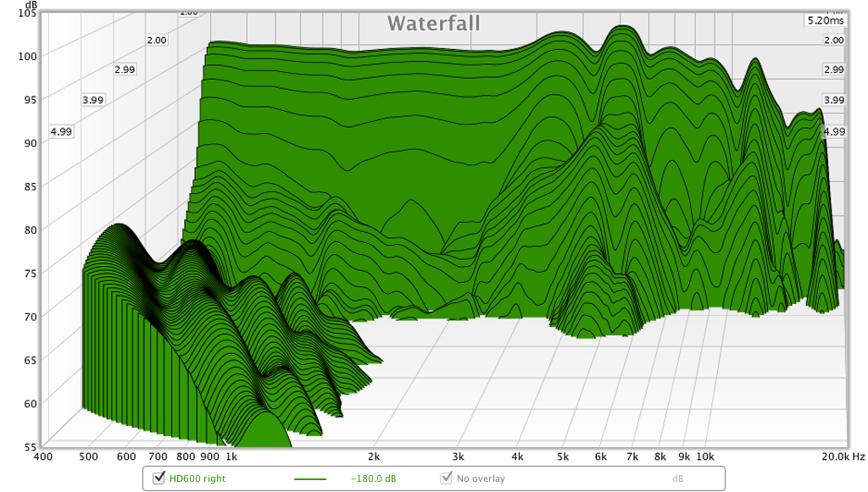Click the HD600 right legend label
The height and width of the screenshot is (492, 868).
pos(197,478)
